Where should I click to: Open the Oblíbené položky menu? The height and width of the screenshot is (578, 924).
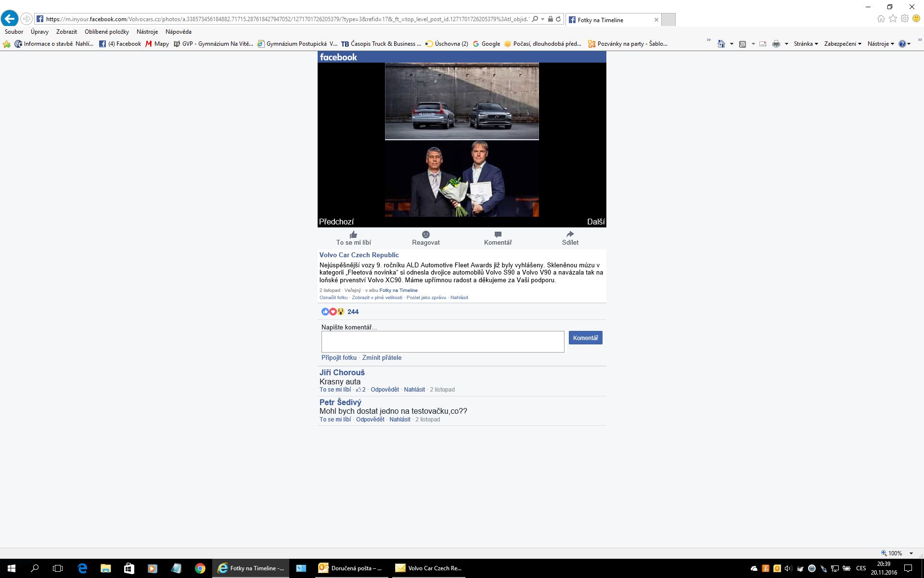tap(107, 32)
